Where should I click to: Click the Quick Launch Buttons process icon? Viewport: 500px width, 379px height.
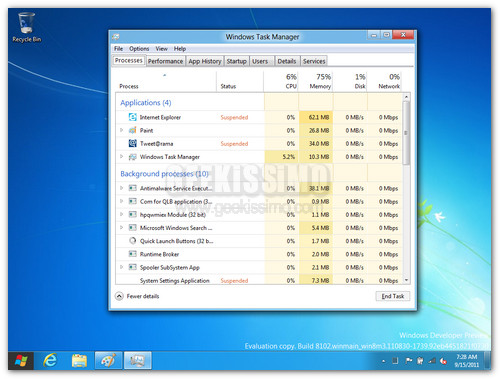133,241
